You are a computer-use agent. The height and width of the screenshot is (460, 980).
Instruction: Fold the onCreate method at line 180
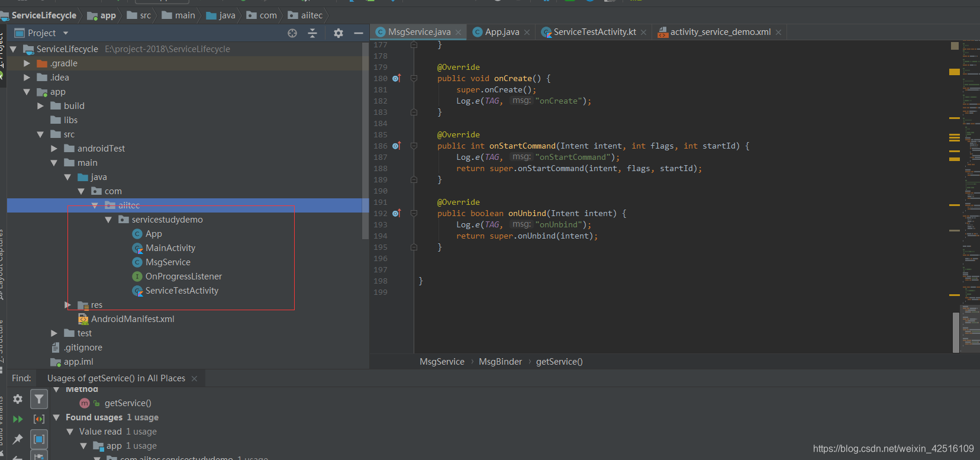(x=414, y=78)
